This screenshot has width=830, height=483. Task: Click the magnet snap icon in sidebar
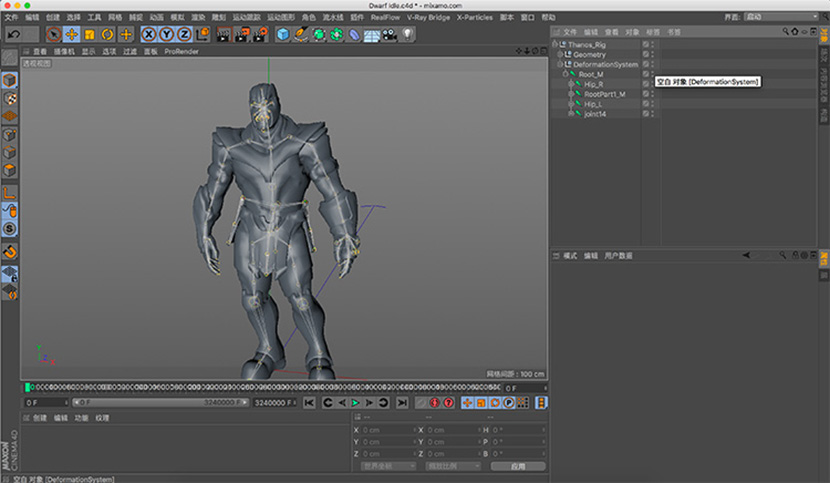tap(10, 252)
